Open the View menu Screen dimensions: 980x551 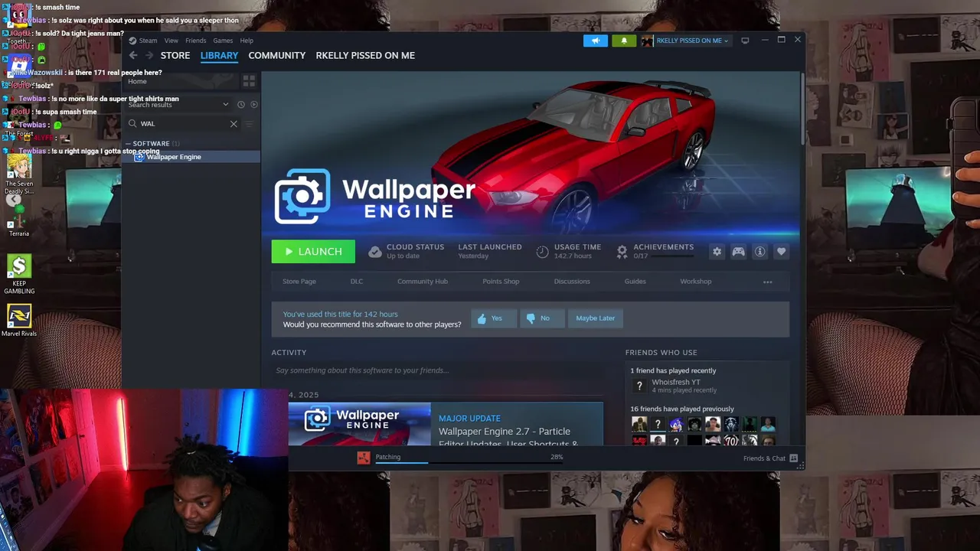[171, 41]
